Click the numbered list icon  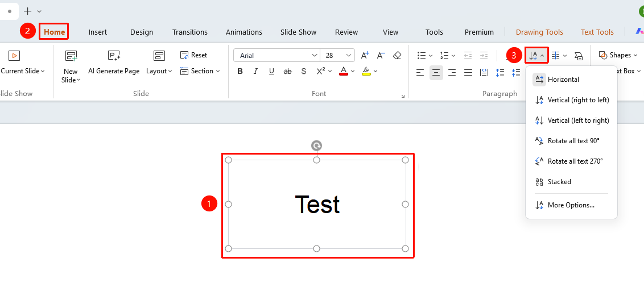click(x=444, y=55)
